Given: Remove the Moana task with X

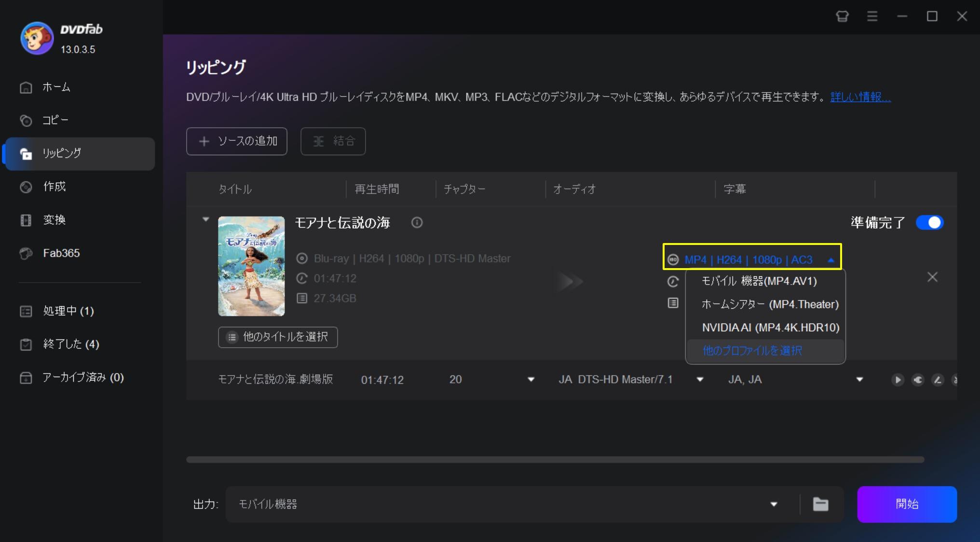Looking at the screenshot, I should tap(932, 277).
